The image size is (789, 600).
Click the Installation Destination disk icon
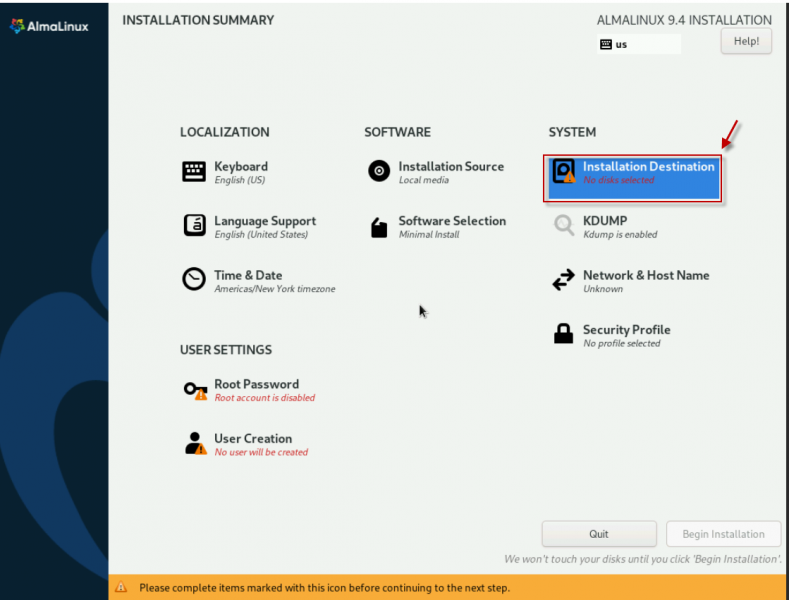[x=564, y=172]
